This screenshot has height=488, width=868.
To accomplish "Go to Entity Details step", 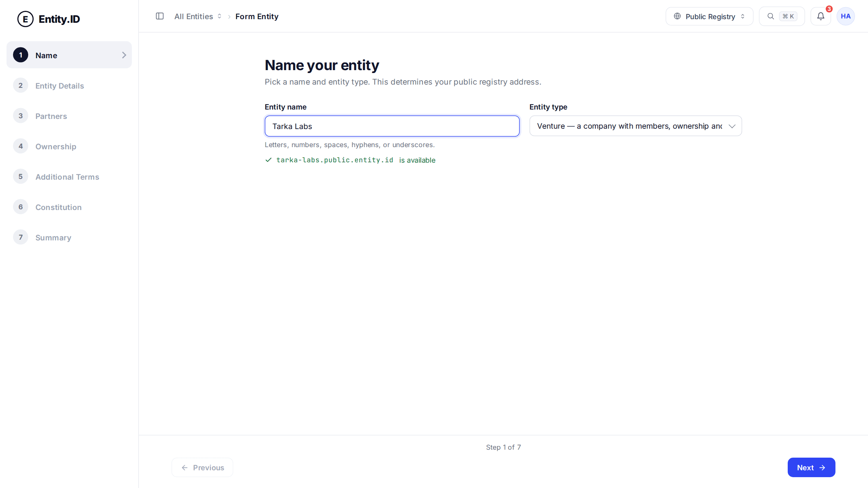I will [69, 86].
